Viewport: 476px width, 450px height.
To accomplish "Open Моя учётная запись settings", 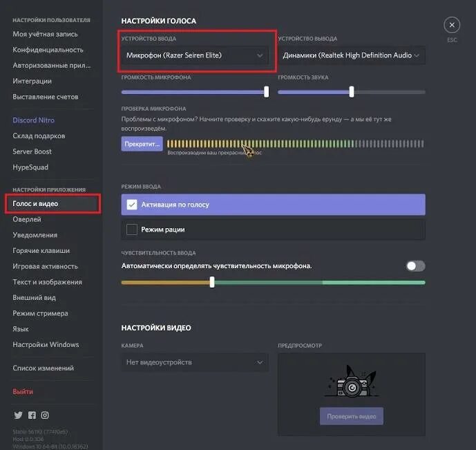I will 45,34.
